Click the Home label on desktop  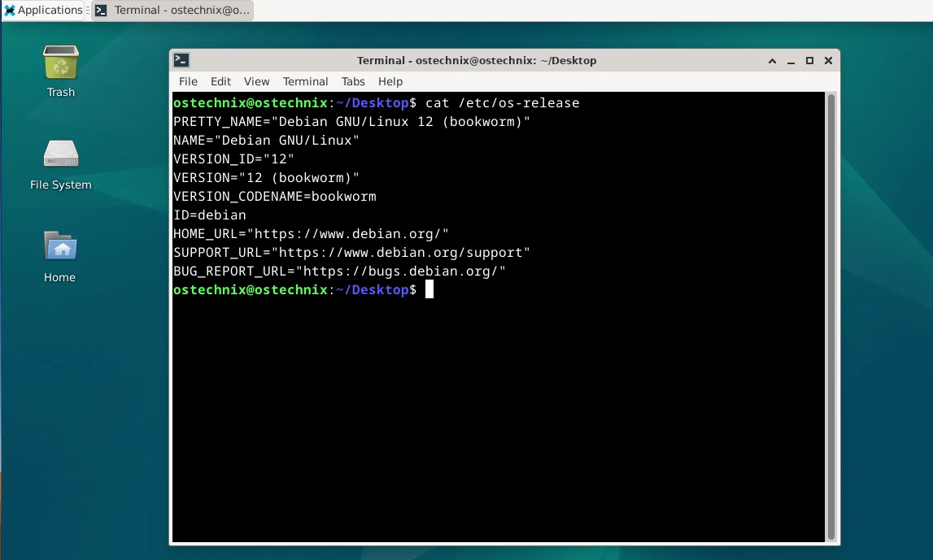pos(59,278)
